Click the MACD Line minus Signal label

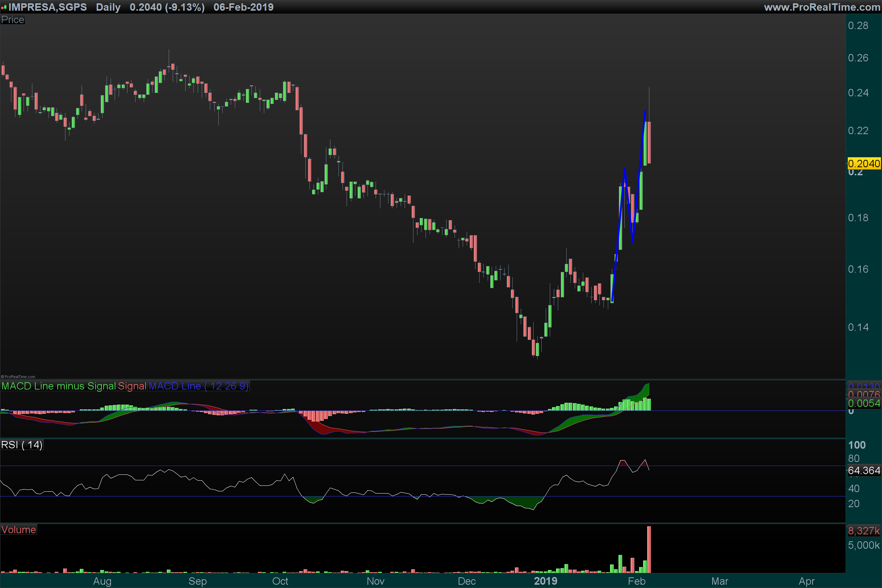[x=58, y=386]
